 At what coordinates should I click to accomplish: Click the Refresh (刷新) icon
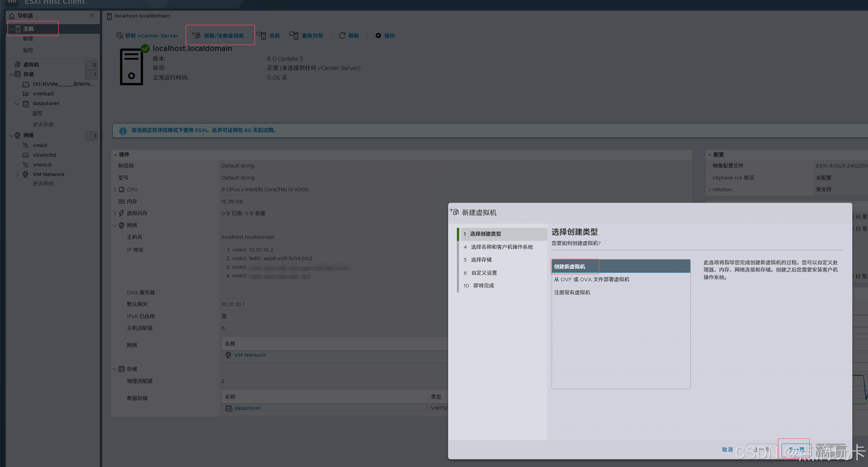tap(342, 35)
